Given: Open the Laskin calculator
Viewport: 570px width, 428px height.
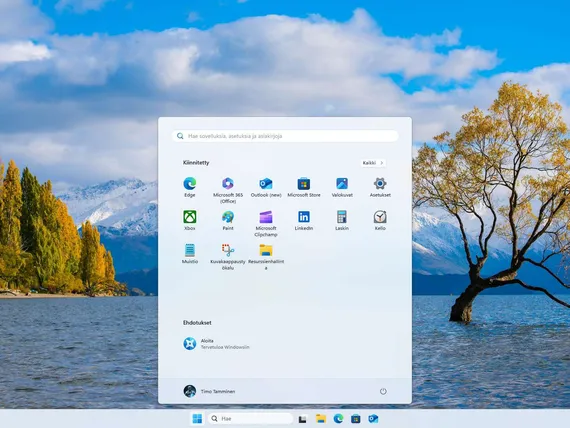Looking at the screenshot, I should (x=342, y=220).
